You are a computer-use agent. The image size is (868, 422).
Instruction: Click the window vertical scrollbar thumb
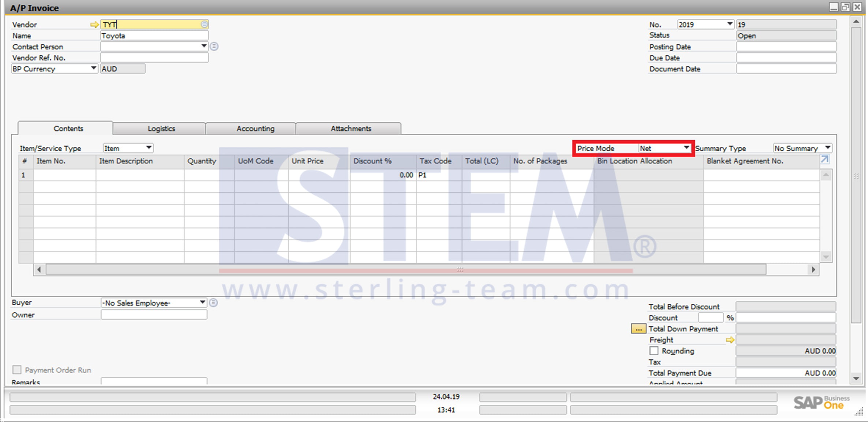click(856, 175)
